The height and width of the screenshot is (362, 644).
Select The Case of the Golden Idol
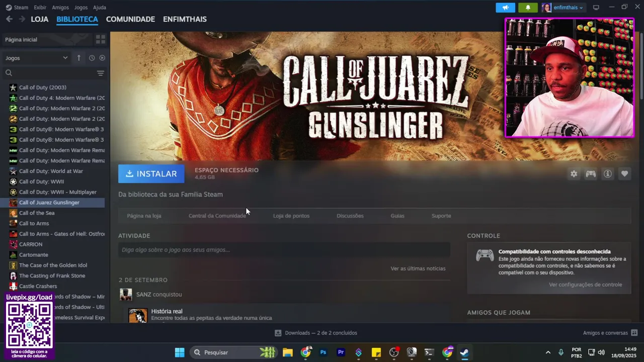(53, 265)
